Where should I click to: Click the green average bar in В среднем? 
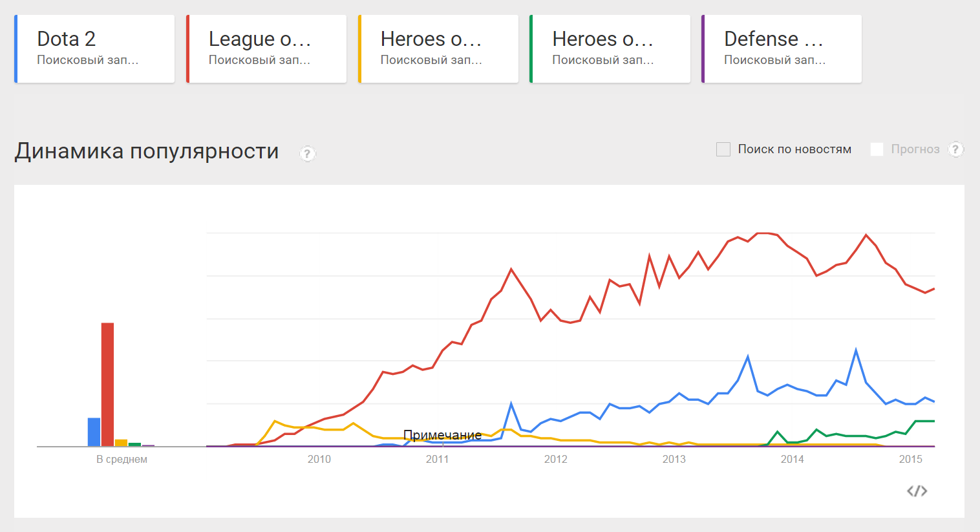pos(134,445)
